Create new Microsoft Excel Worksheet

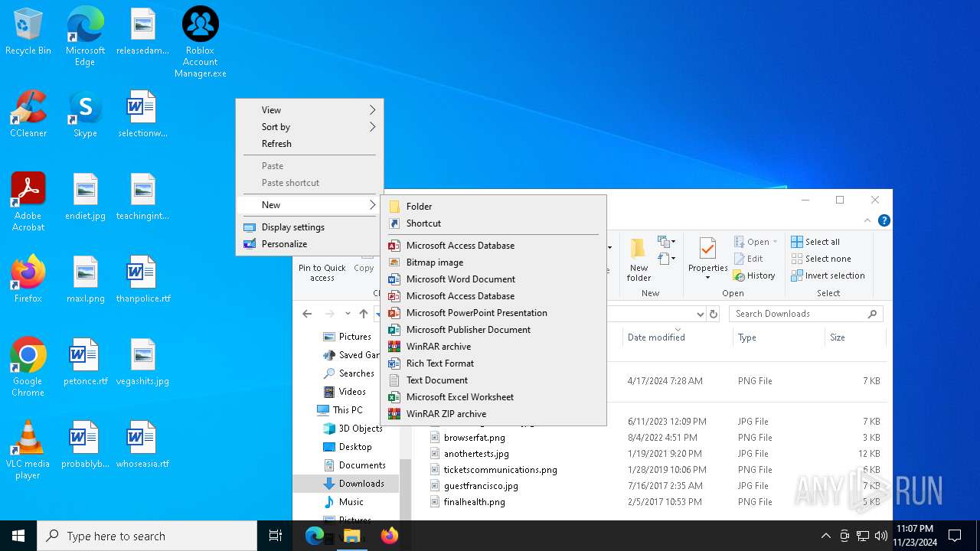494,397
